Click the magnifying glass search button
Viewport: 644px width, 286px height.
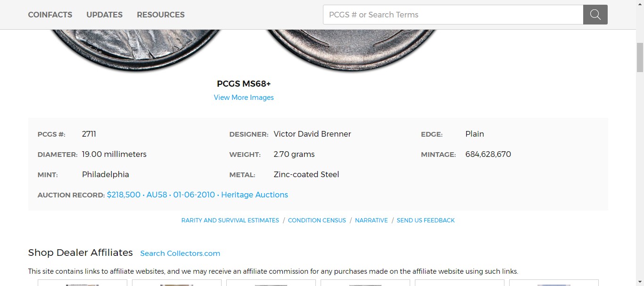(595, 15)
